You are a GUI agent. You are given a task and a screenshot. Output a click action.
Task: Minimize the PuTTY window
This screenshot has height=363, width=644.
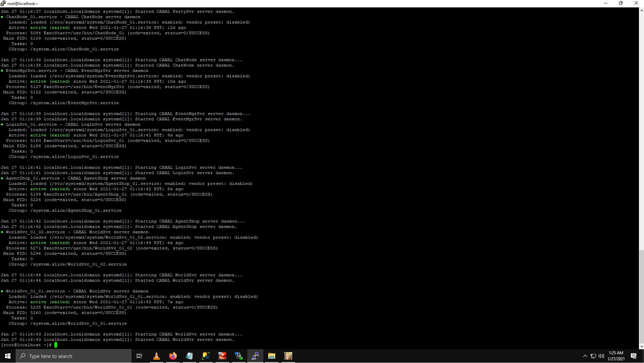606,4
